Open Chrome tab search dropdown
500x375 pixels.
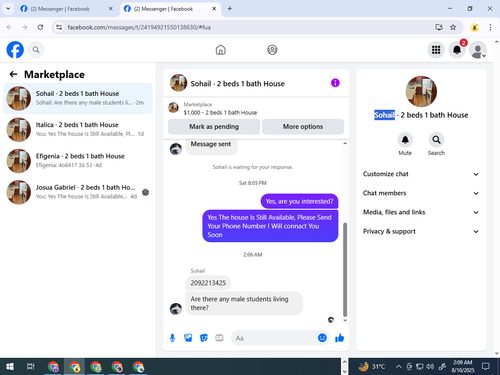coord(8,9)
